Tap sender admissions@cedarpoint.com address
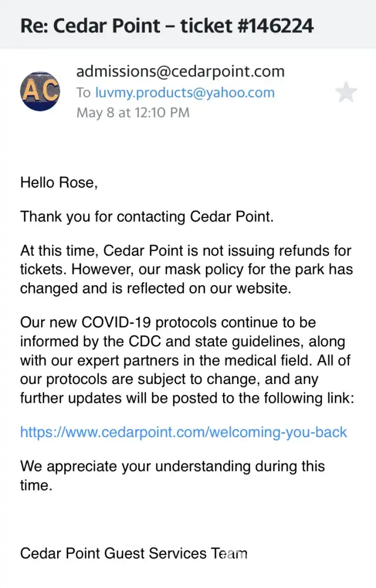The width and height of the screenshot is (376, 588). pos(180,72)
